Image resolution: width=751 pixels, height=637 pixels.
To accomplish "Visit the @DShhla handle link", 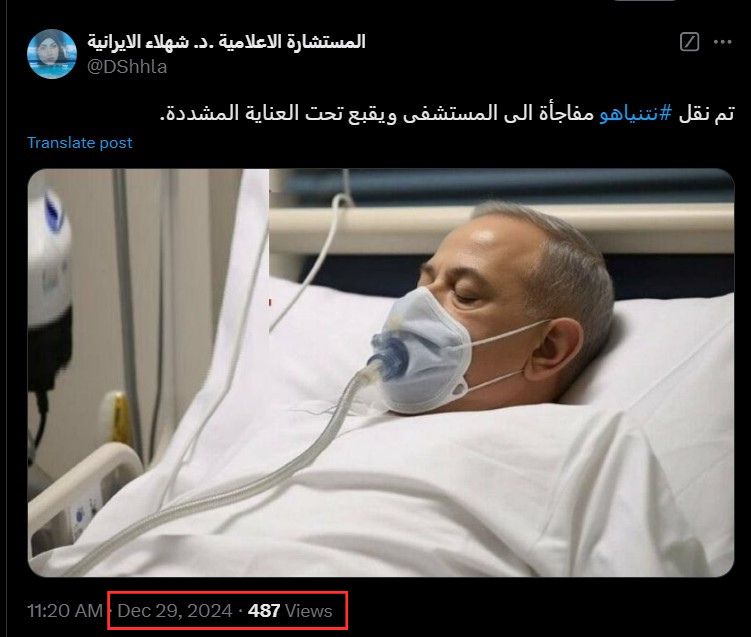I will point(127,67).
